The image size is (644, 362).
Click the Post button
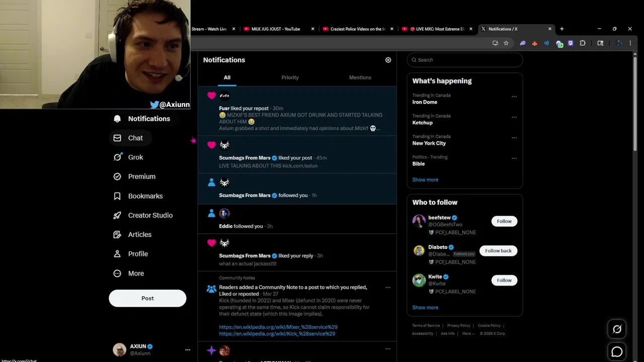tap(147, 298)
